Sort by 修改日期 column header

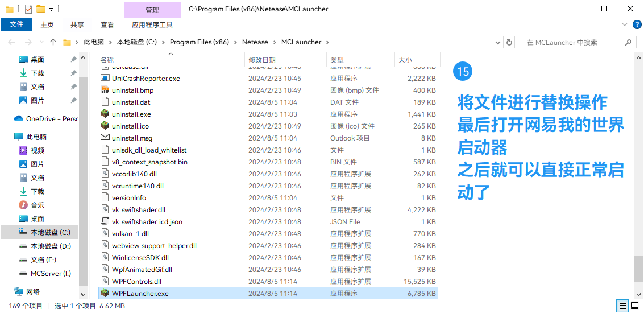point(285,60)
